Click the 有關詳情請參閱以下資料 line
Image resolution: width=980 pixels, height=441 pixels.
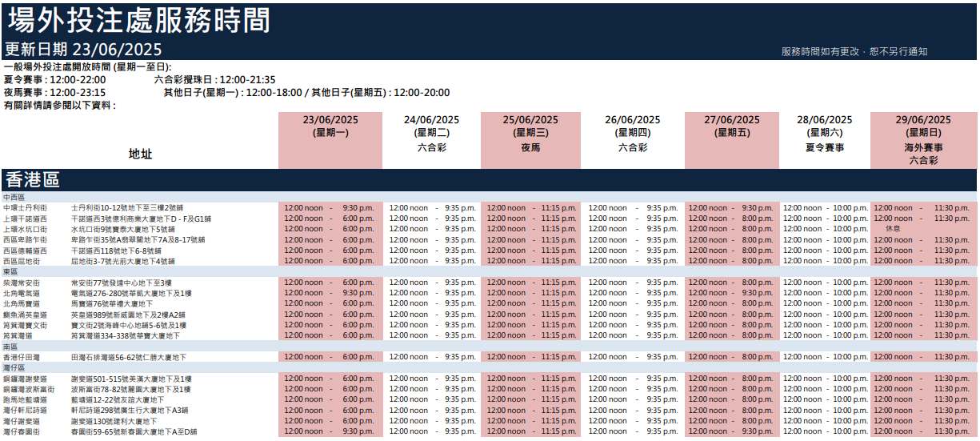(x=59, y=106)
